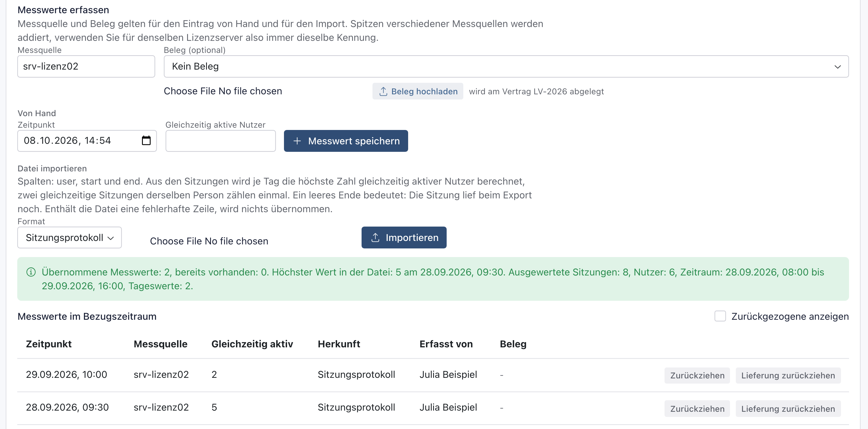
Task: Click Zurückziehen in the 28.09.2026 row
Action: point(697,409)
